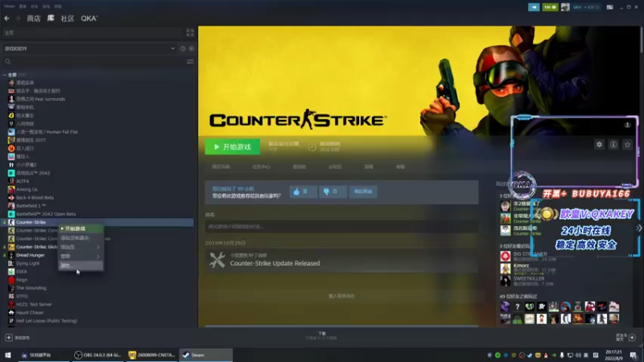Go back with the left arrow
Viewport: 644px width, 362px height.
pyautogui.click(x=7, y=19)
